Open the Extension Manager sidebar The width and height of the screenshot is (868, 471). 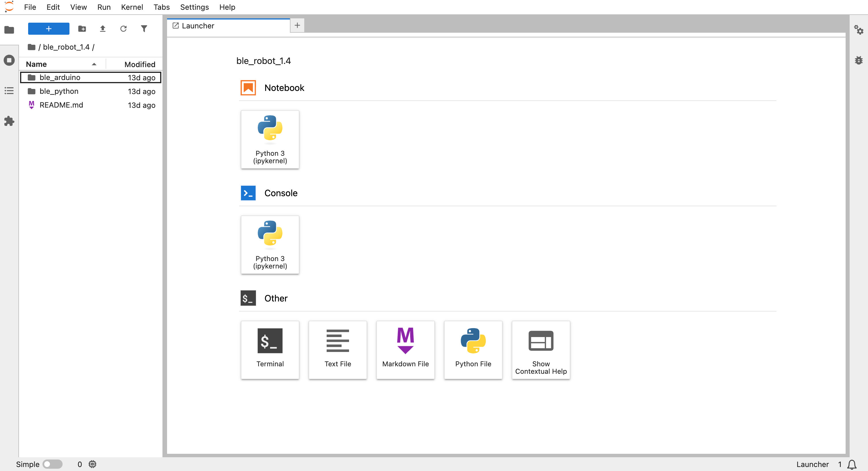(9, 121)
